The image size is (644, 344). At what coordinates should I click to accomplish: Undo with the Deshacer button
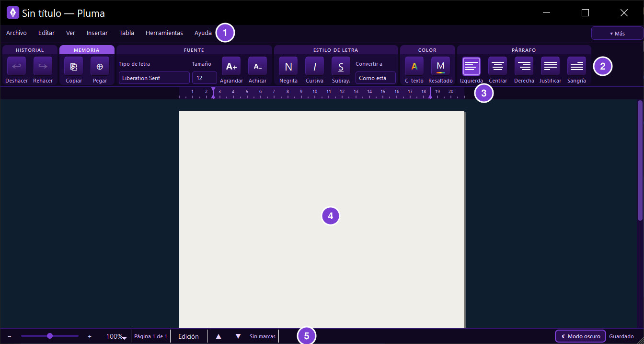tap(16, 66)
